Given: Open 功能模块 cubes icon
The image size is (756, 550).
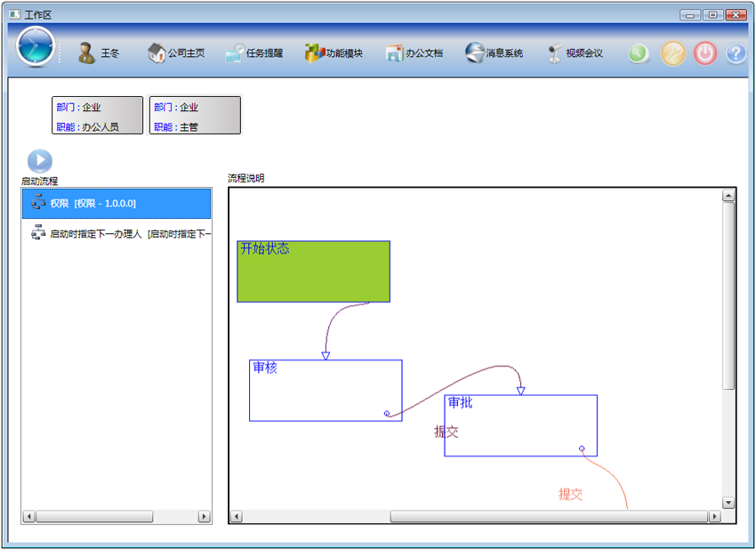Looking at the screenshot, I should click(314, 53).
